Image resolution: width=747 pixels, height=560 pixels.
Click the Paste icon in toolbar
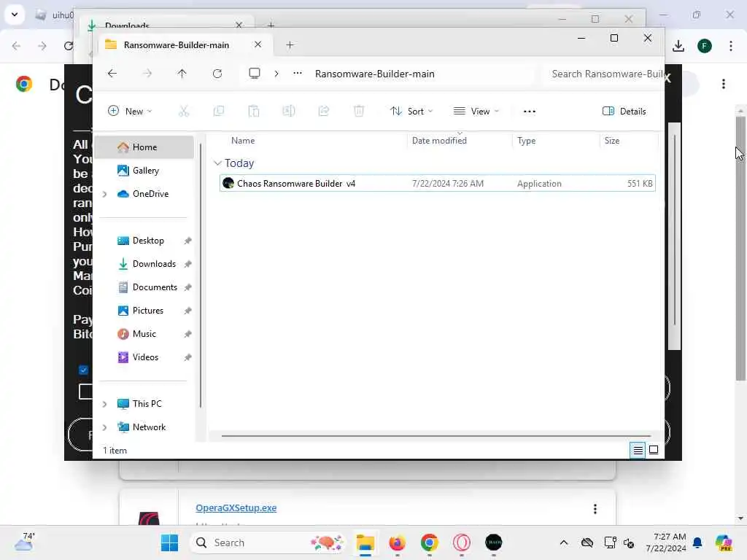[253, 111]
